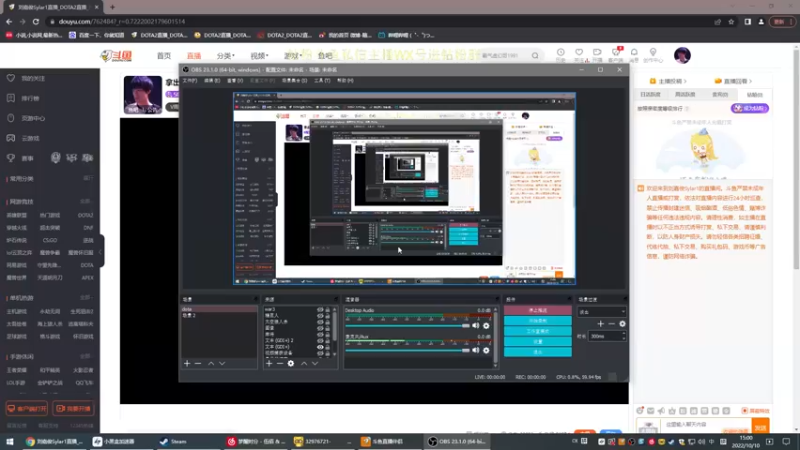The image size is (800, 450).
Task: Undock the Scenes panel via corner icon
Action: coord(256,299)
